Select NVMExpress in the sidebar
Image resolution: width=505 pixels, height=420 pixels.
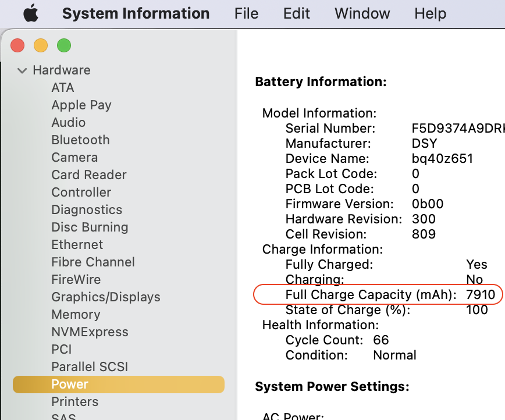click(x=90, y=332)
